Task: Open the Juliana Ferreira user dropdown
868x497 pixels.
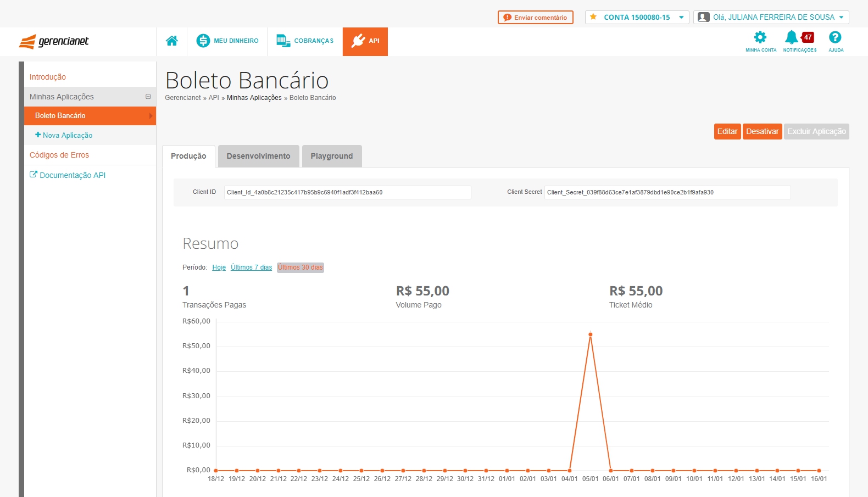Action: [x=771, y=18]
